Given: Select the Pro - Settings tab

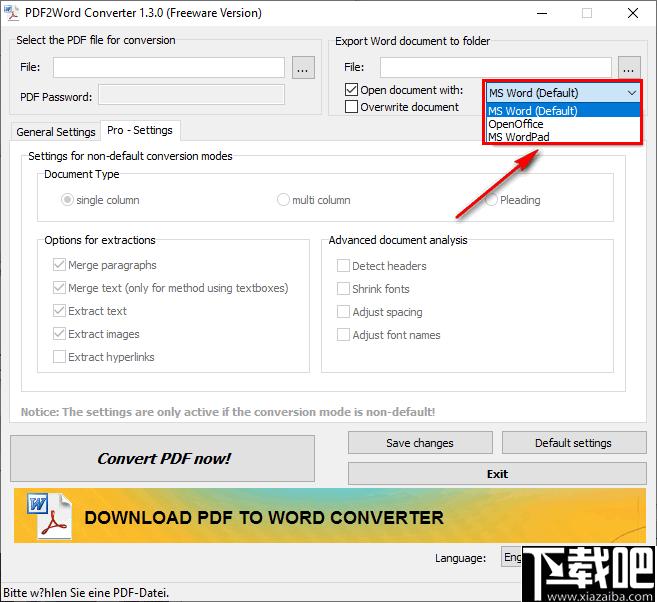Looking at the screenshot, I should pos(140,130).
